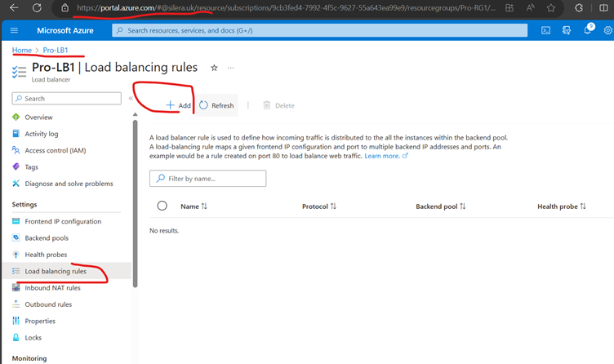This screenshot has width=614, height=364.
Task: Click the Learn more link
Action: 382,156
